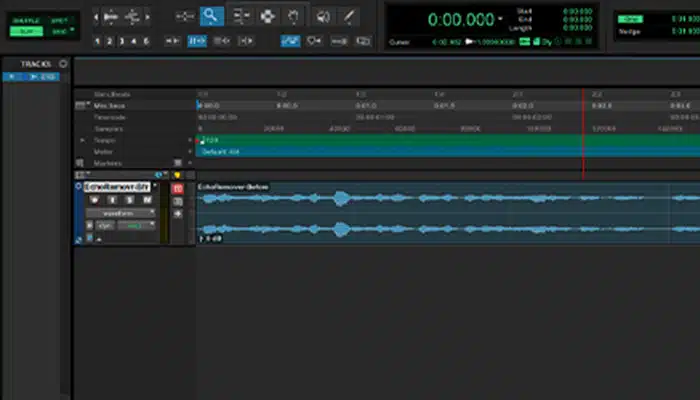
Task: Toggle the heart-shaped Layered Editing icon
Action: tap(314, 41)
